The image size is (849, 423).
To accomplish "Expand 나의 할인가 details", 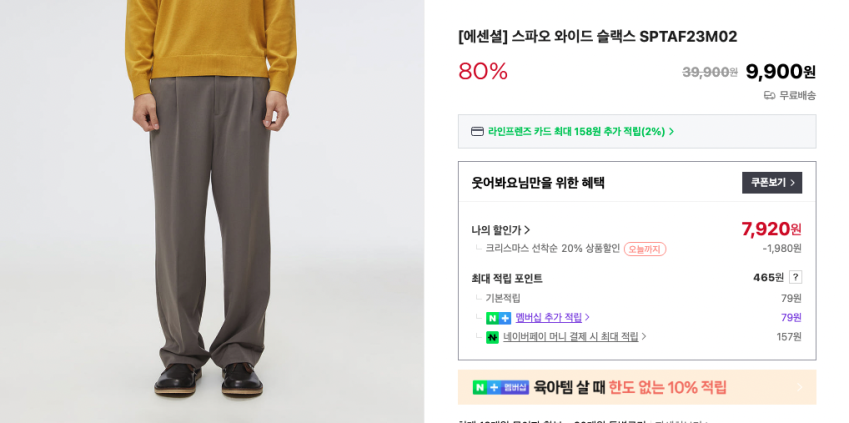I will [501, 230].
